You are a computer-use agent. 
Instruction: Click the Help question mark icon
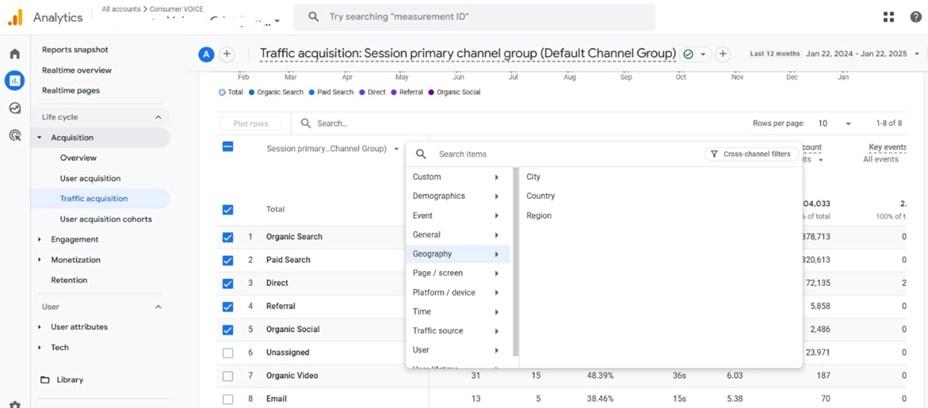click(915, 17)
